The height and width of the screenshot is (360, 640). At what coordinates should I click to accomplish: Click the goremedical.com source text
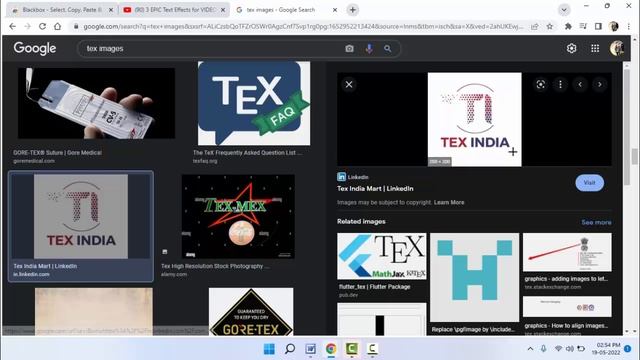(34, 161)
